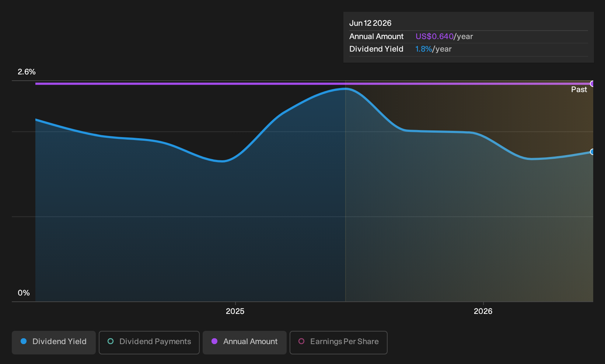This screenshot has width=605, height=364.
Task: Enable the Dividend Payments series
Action: [149, 342]
